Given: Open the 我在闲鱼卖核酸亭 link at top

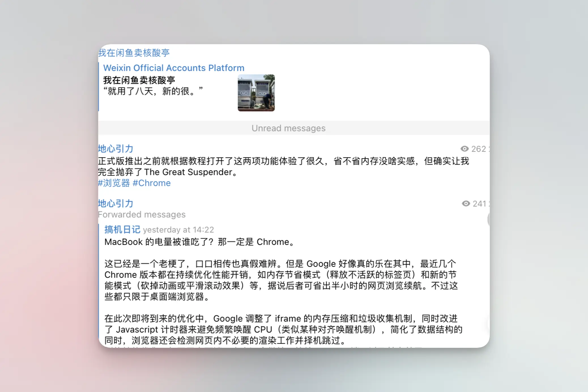Looking at the screenshot, I should pos(134,53).
